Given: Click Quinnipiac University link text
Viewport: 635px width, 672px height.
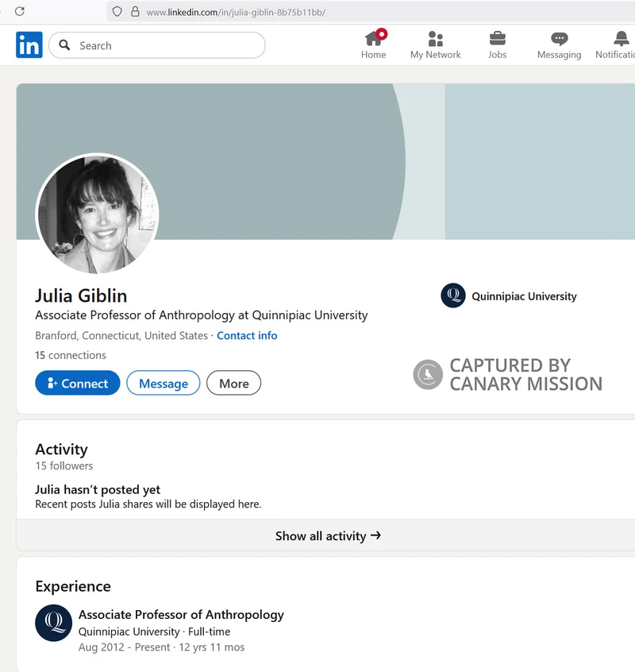Looking at the screenshot, I should [524, 296].
